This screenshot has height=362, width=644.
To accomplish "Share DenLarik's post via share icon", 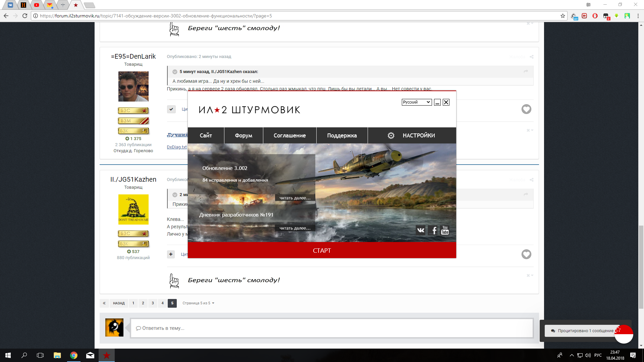I will click(x=532, y=57).
